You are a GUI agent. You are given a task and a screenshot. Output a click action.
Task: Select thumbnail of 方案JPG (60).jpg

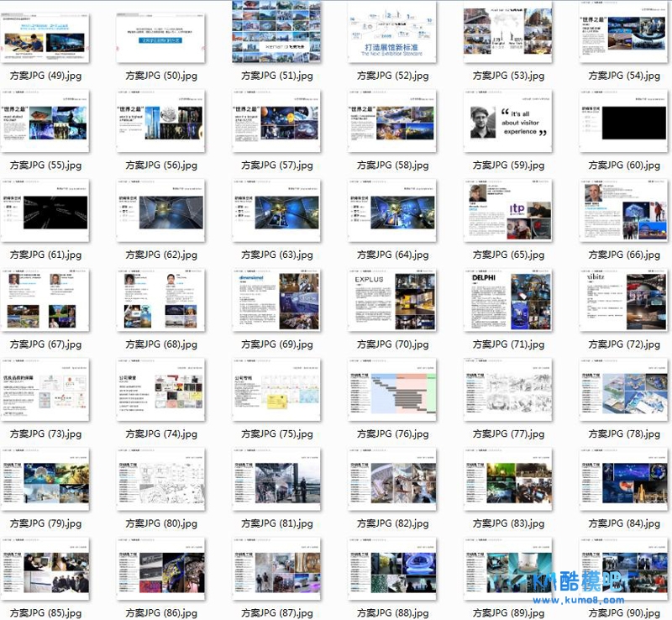pos(623,122)
